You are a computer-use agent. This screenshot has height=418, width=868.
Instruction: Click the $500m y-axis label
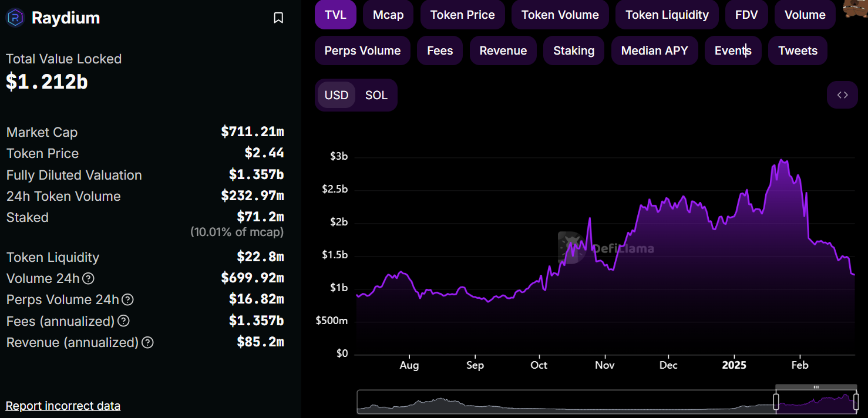332,321
